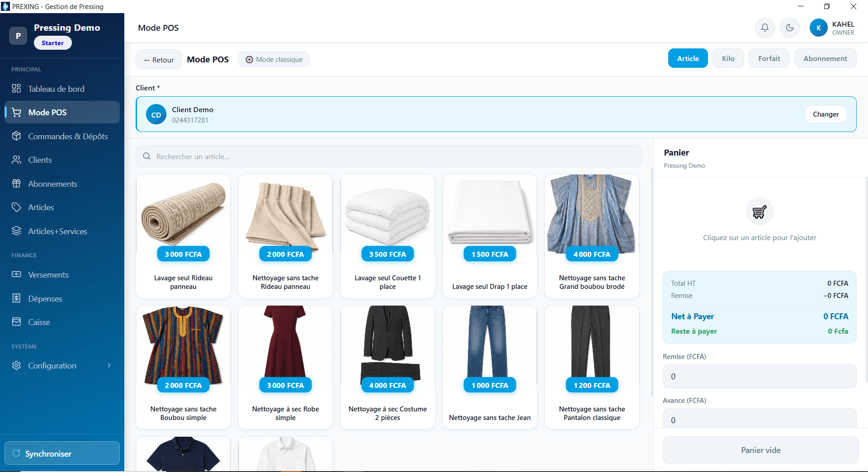The height and width of the screenshot is (472, 868).
Task: Toggle dark mode moon icon
Action: click(789, 28)
